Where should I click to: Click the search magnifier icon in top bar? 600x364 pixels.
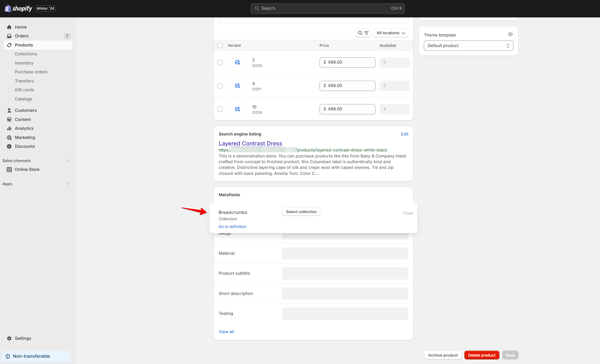click(x=257, y=8)
